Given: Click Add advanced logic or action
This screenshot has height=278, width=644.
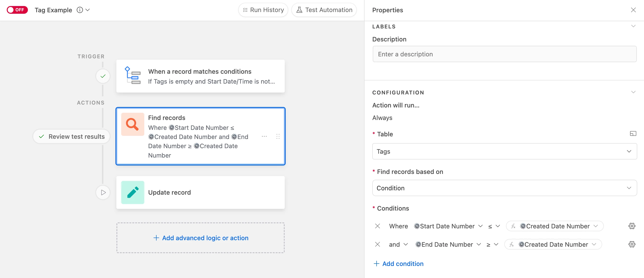Looking at the screenshot, I should (x=201, y=238).
